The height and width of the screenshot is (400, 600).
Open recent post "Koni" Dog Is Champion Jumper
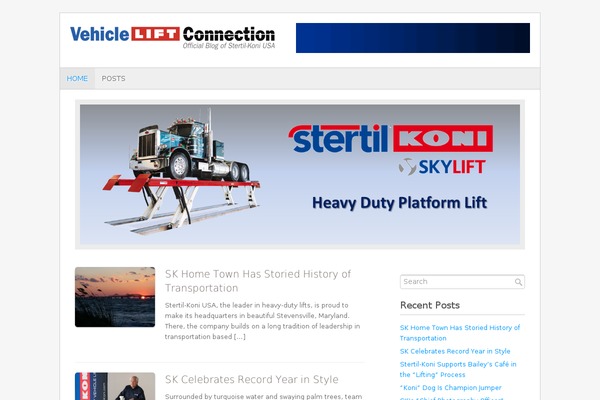450,388
